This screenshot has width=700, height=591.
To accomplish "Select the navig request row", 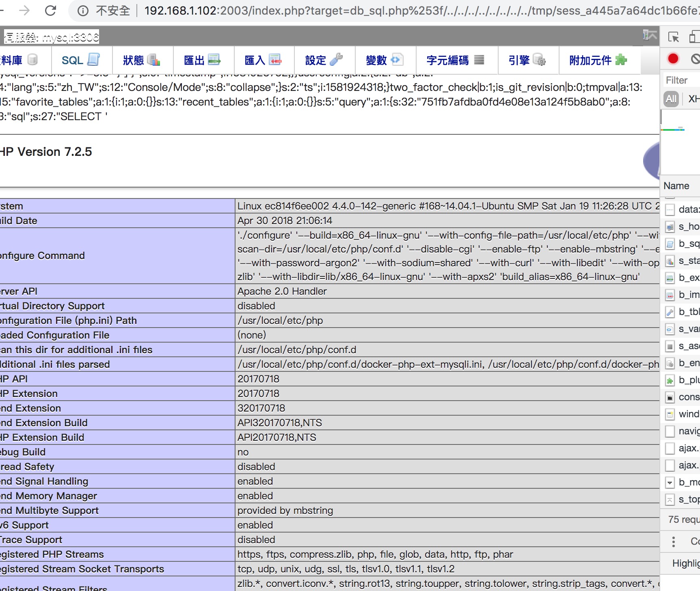I will pos(681,431).
